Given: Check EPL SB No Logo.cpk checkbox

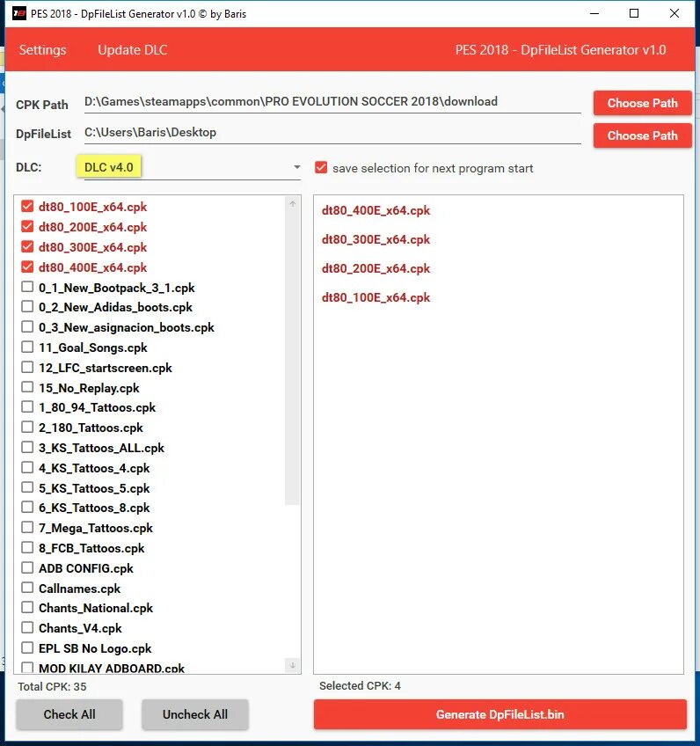Looking at the screenshot, I should coord(27,647).
